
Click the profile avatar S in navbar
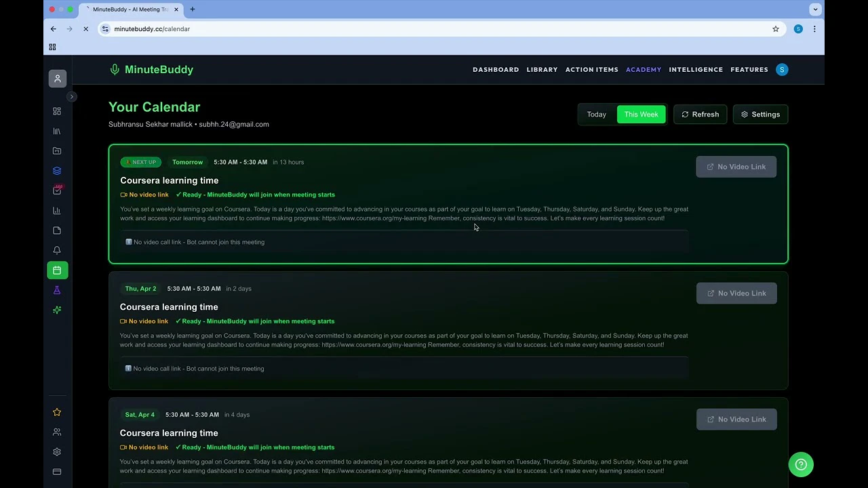[x=782, y=69]
